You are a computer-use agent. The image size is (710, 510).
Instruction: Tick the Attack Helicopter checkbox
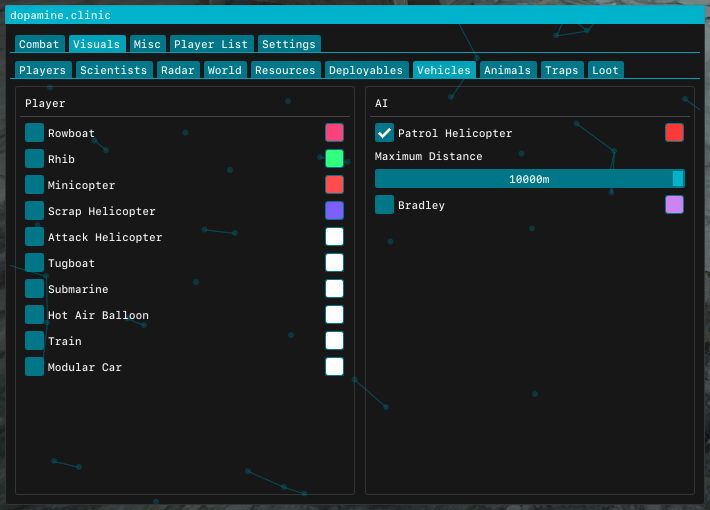pyautogui.click(x=34, y=237)
